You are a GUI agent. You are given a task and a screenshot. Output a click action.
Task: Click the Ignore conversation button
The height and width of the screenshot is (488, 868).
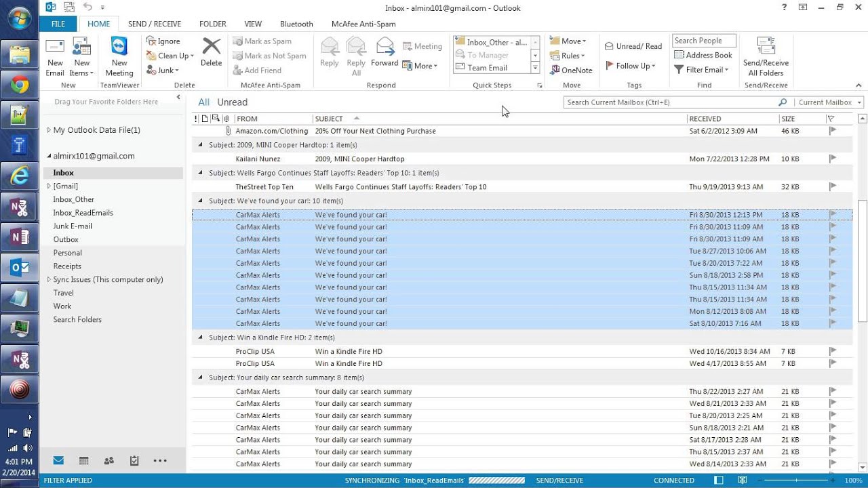[163, 41]
